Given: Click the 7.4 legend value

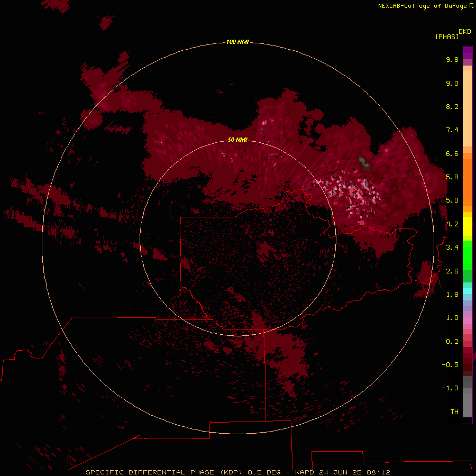Looking at the screenshot, I should [x=452, y=130].
